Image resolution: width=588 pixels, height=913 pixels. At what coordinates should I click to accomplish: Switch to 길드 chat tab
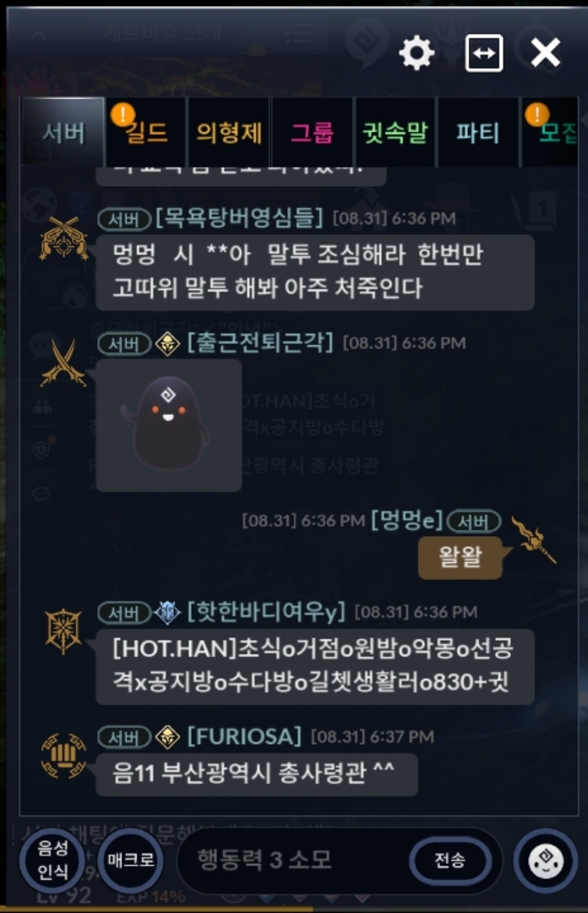(145, 133)
